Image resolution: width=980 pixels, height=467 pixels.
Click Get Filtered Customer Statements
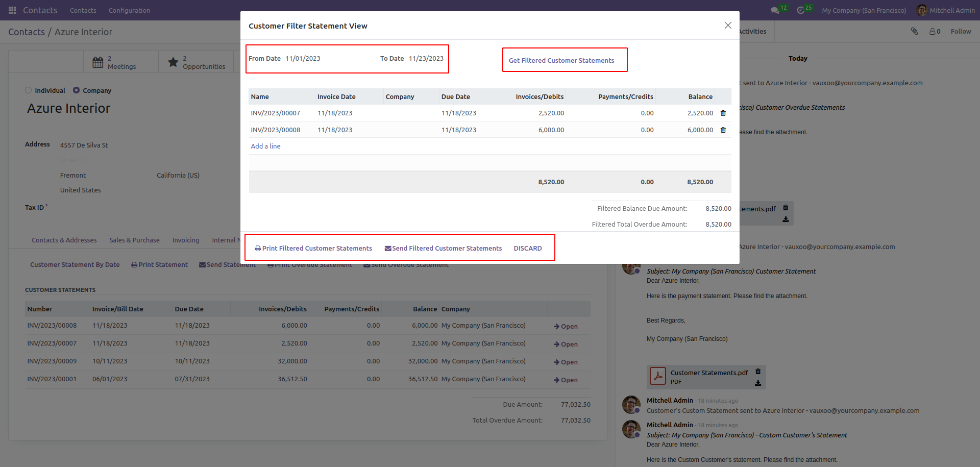click(x=561, y=60)
